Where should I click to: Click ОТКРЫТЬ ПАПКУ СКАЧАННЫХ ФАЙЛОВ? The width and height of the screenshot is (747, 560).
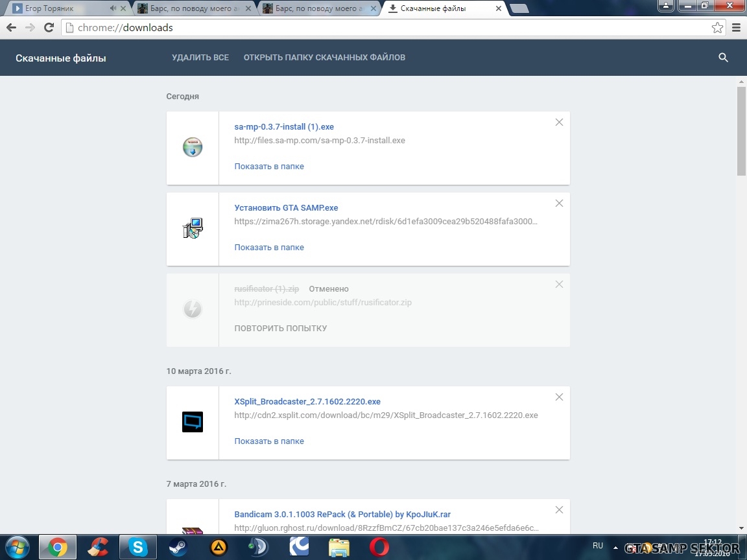click(324, 58)
